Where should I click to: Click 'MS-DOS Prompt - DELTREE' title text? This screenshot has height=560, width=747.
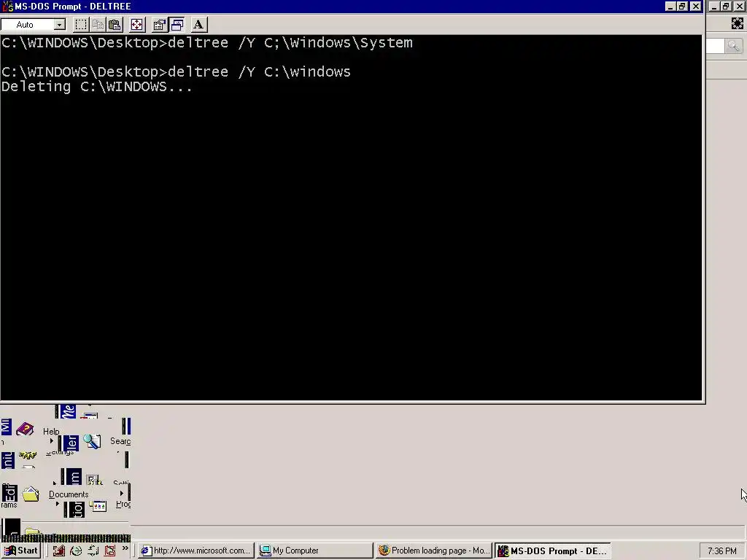tap(73, 6)
